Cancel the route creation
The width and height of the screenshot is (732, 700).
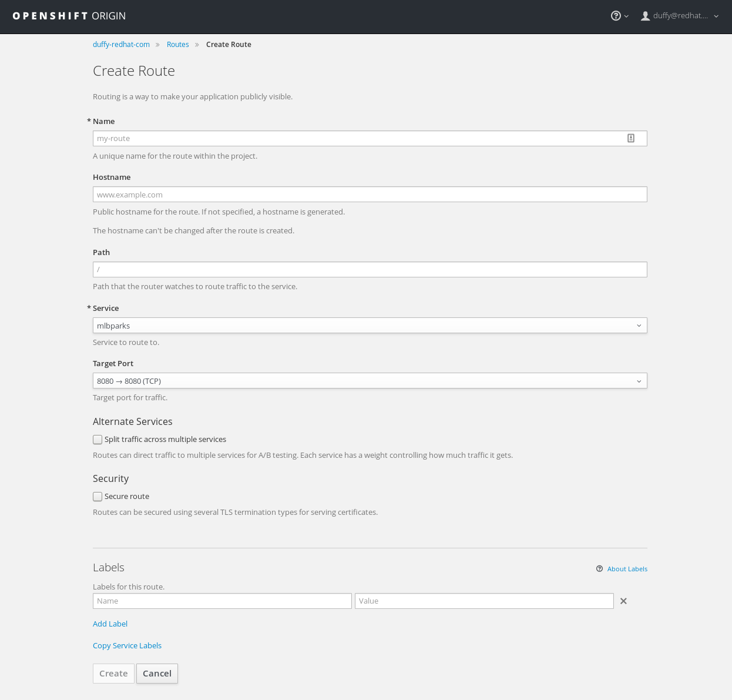click(157, 674)
